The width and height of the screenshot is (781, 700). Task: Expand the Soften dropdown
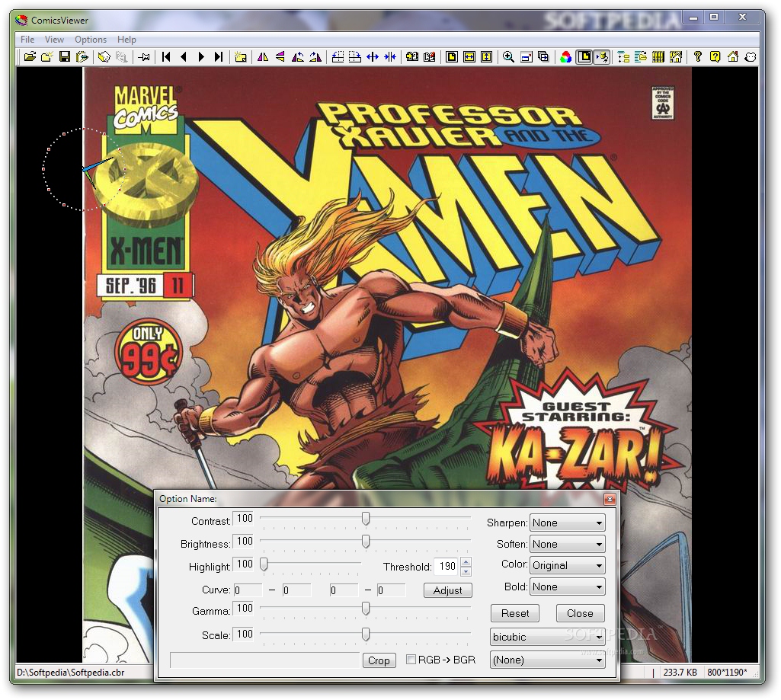(x=568, y=544)
